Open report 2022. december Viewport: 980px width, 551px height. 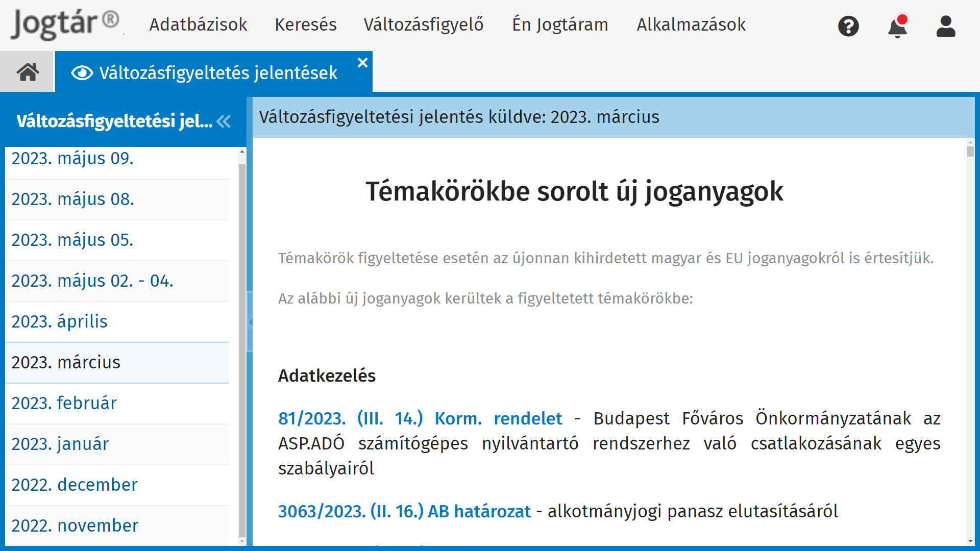[117, 485]
